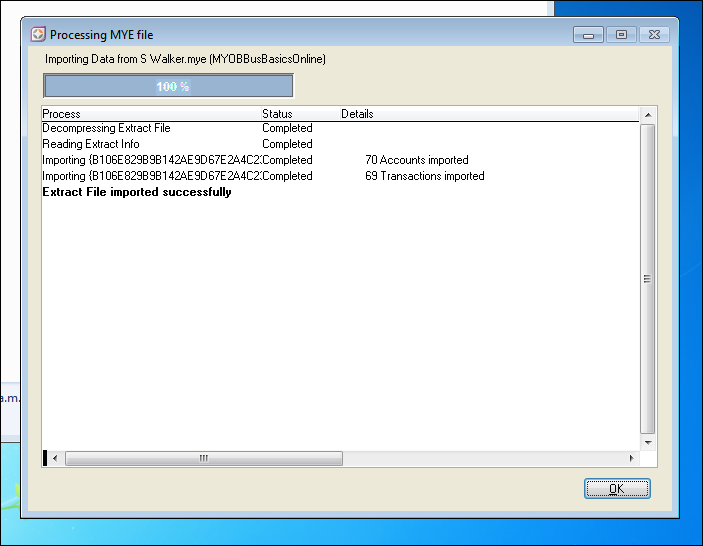Click the vertical scrollbar down arrow
This screenshot has width=703, height=546.
point(647,442)
